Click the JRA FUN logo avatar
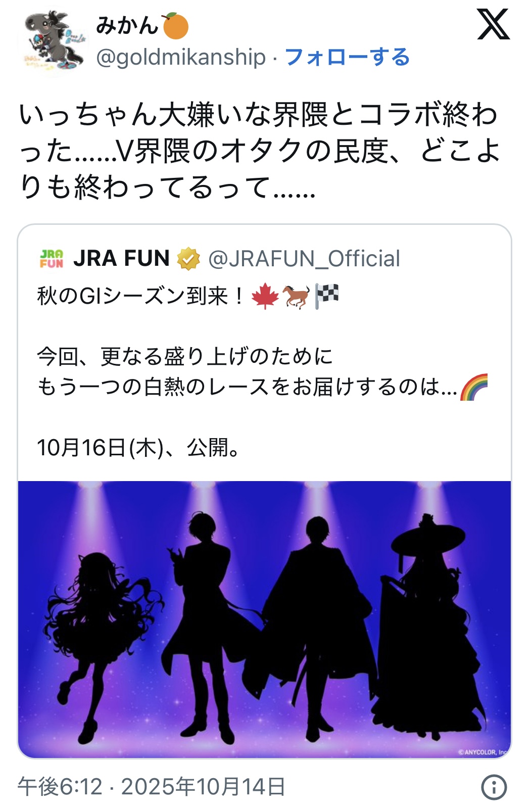 pyautogui.click(x=52, y=259)
